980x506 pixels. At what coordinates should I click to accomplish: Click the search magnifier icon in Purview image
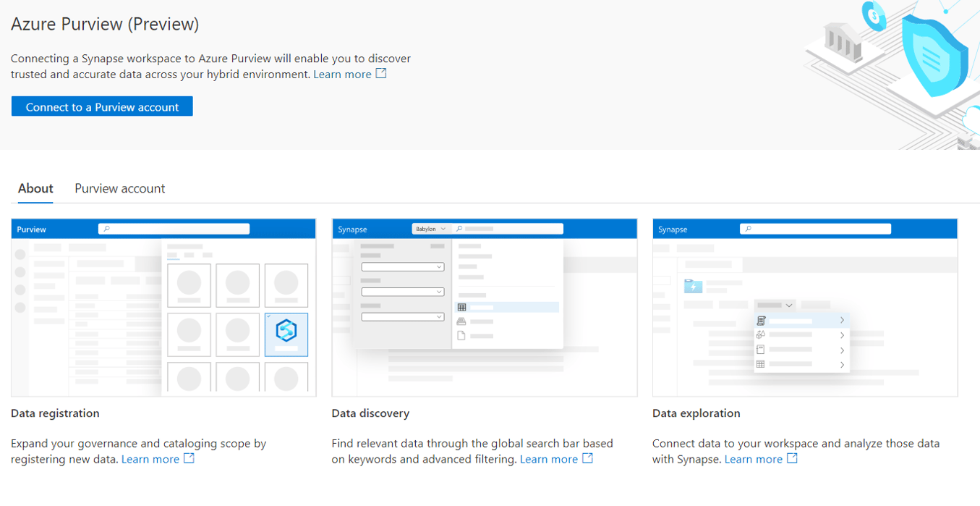pyautogui.click(x=106, y=229)
